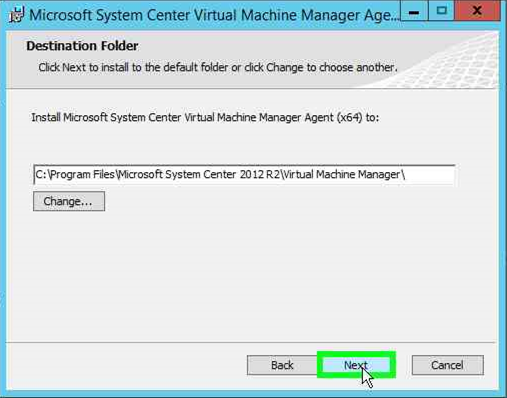Click the 'Install Microsoft System Center Virtual Machine Manager Agent (x64) to:' label
507x398 pixels.
(205, 118)
